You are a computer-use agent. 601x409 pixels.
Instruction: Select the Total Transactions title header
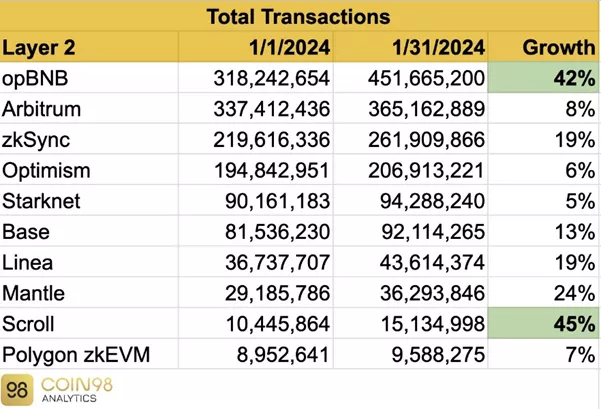click(299, 17)
